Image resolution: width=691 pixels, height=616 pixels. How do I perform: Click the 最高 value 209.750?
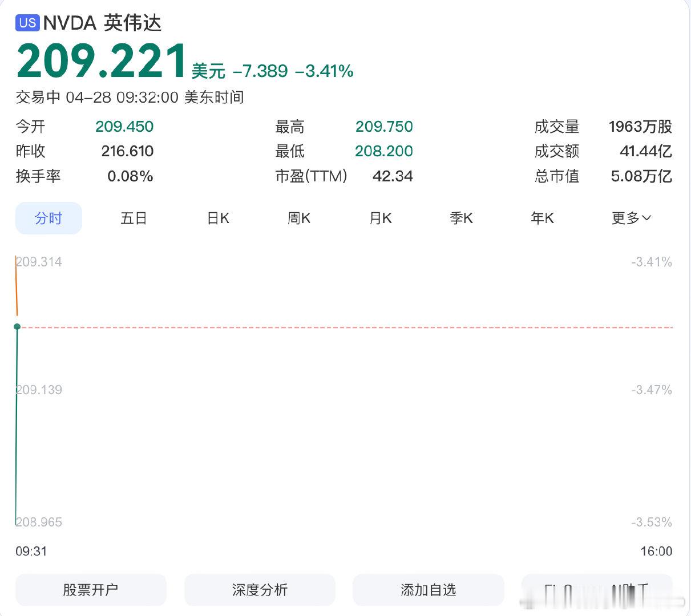pos(384,127)
